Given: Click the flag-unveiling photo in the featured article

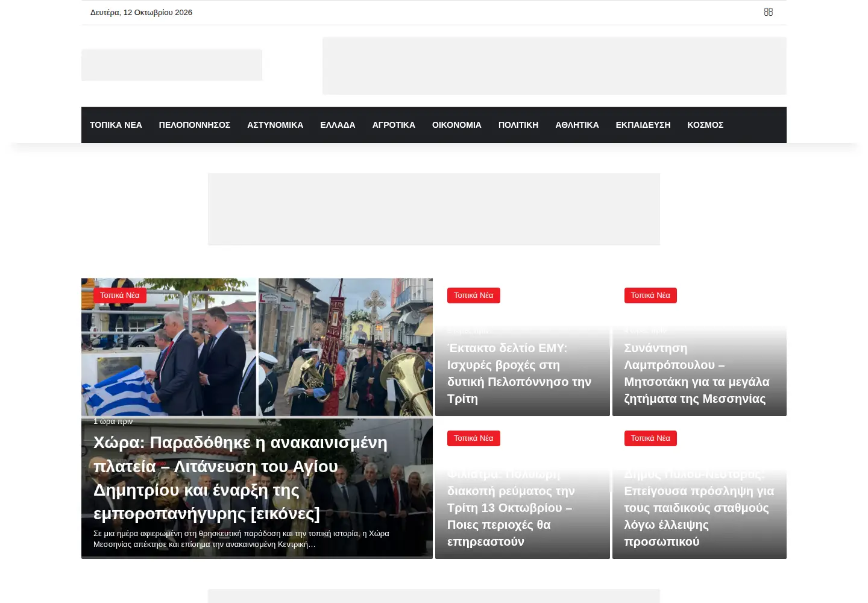Looking at the screenshot, I should tap(169, 347).
